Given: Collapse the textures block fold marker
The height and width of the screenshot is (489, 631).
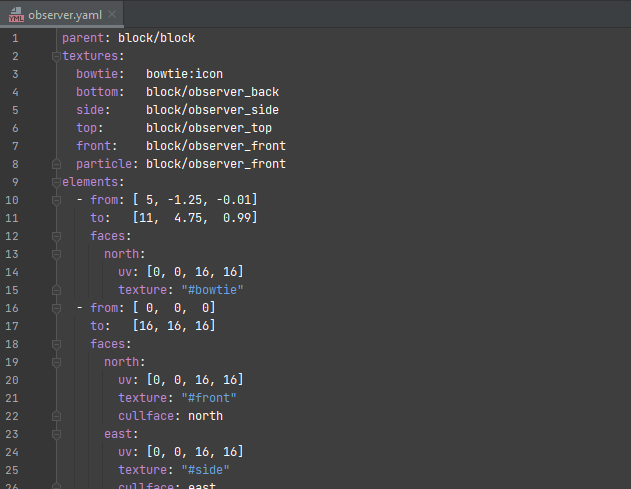Looking at the screenshot, I should click(x=56, y=56).
